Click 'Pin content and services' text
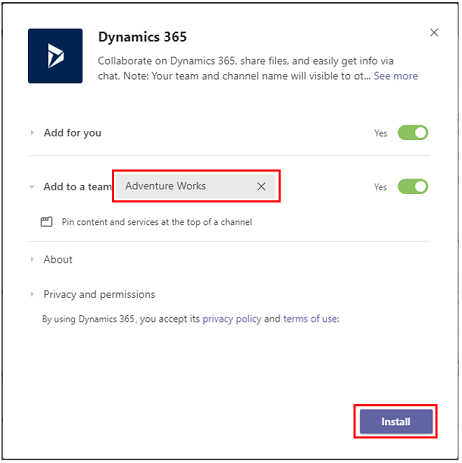Screen dimensions: 462x463 coord(157,222)
